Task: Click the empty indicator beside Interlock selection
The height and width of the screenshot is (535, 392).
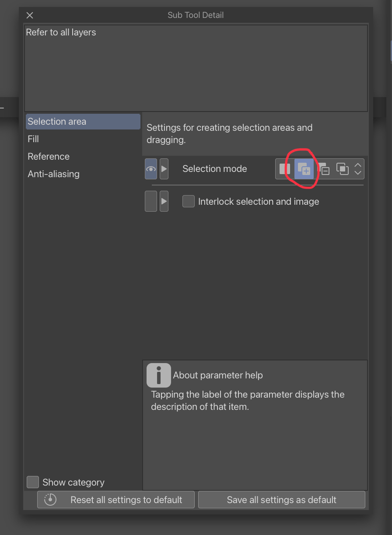Action: (x=150, y=201)
